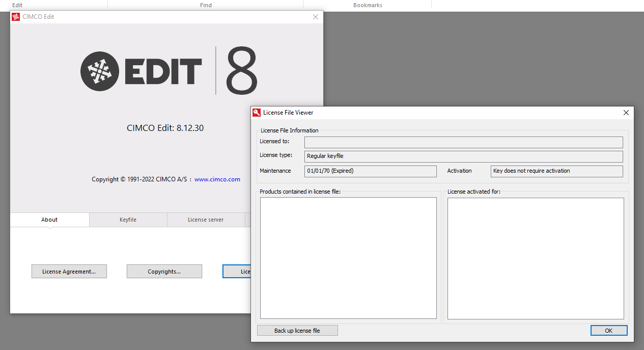This screenshot has height=350, width=644.
Task: Open the Copyrights dialog button
Action: click(x=164, y=272)
